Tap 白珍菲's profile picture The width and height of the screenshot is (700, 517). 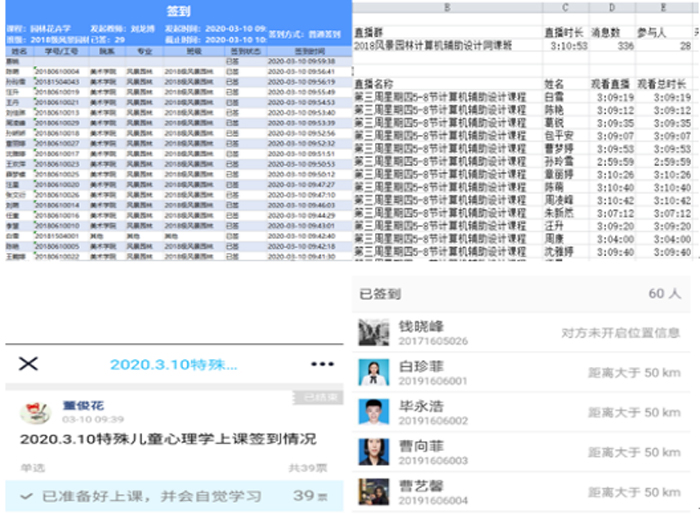click(x=374, y=373)
